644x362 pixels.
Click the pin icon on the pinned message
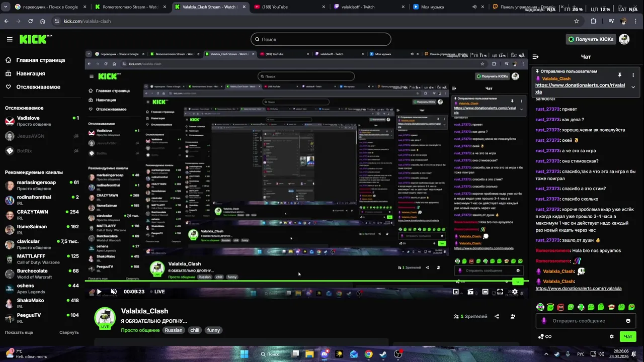620,75
